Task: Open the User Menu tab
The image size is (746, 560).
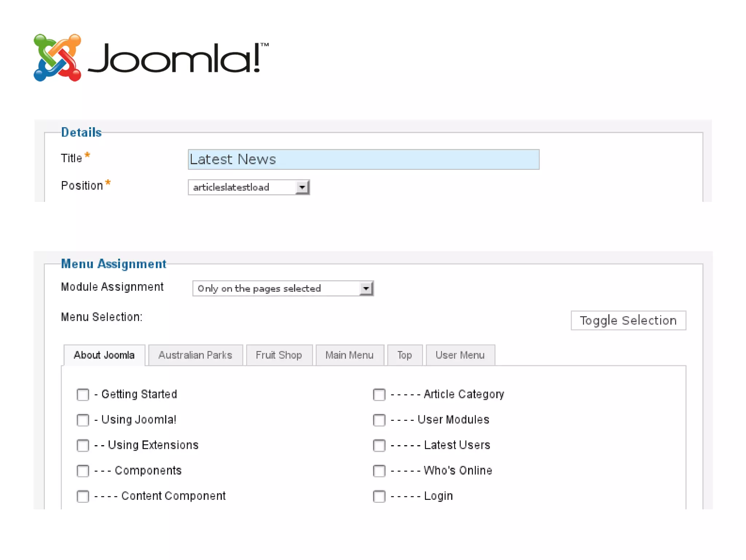Action: (x=460, y=355)
